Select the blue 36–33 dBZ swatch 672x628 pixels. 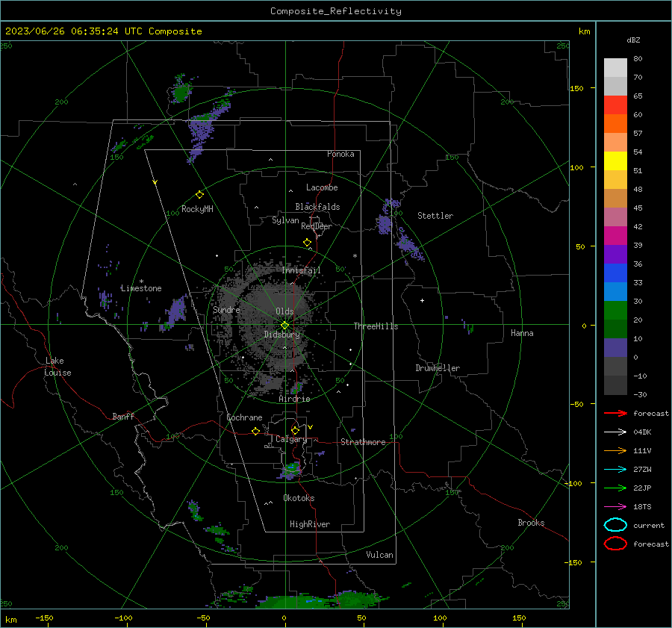(615, 273)
